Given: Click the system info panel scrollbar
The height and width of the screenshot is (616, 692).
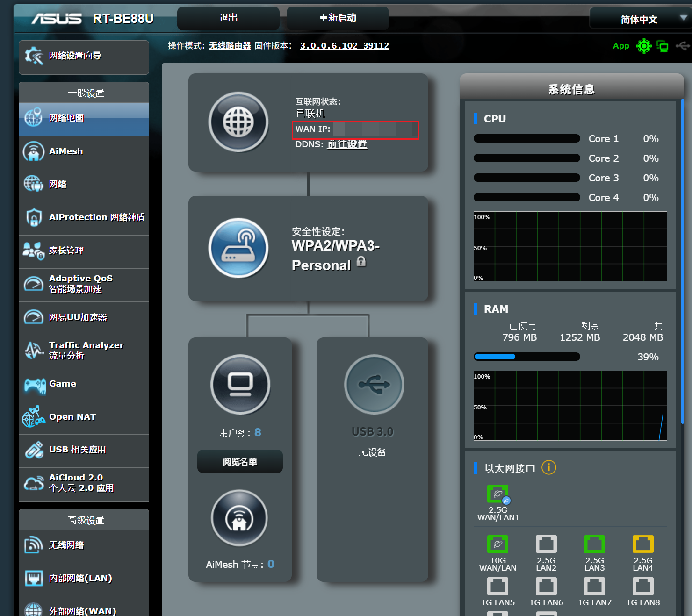Looking at the screenshot, I should point(682,262).
